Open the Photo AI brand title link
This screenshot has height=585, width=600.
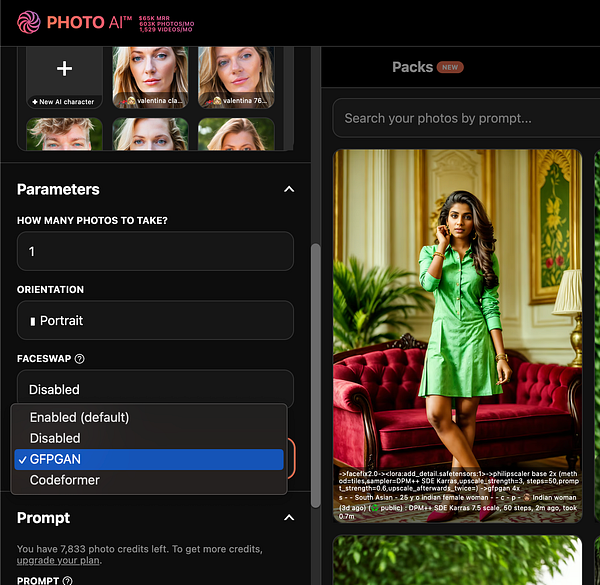89,22
